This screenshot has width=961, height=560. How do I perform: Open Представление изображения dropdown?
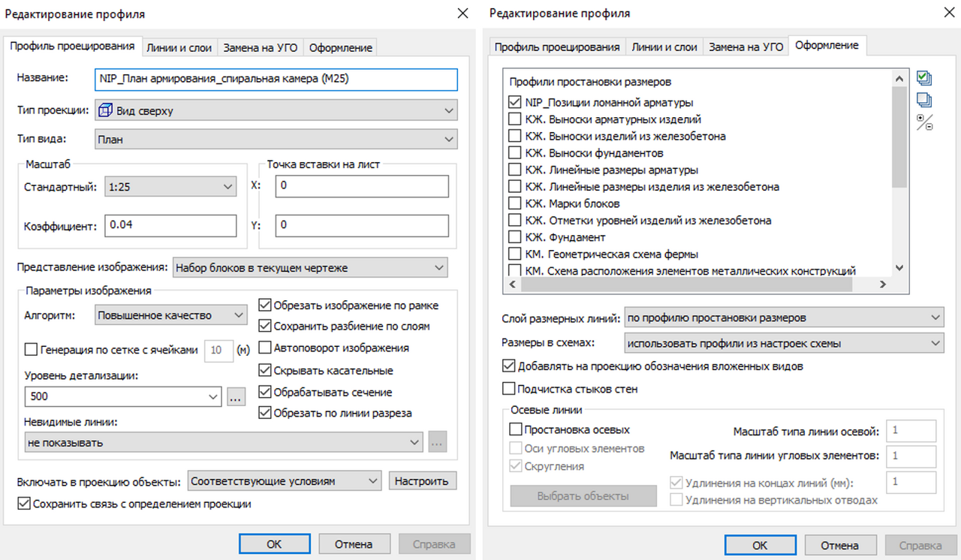point(310,267)
